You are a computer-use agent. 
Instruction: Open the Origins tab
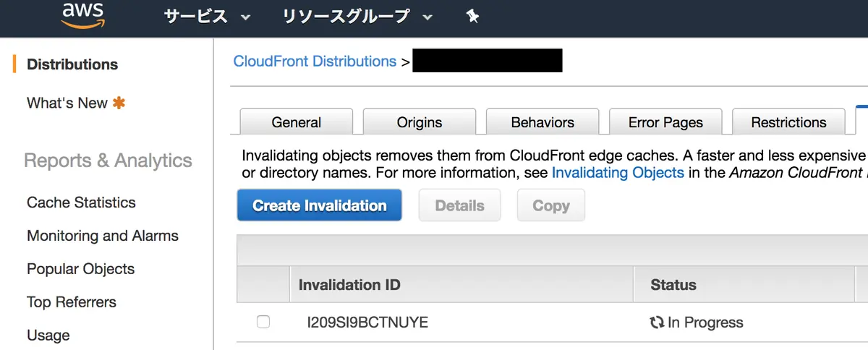420,121
